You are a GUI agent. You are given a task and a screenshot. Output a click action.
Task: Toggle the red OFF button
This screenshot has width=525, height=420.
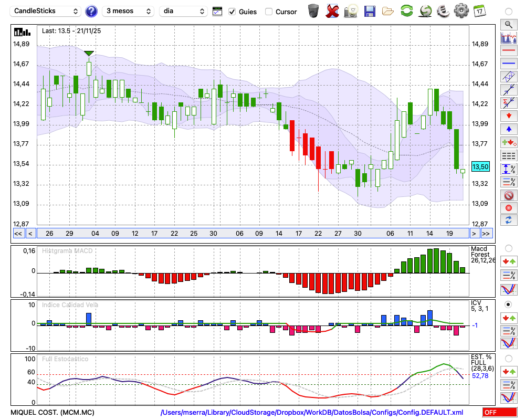(x=500, y=412)
